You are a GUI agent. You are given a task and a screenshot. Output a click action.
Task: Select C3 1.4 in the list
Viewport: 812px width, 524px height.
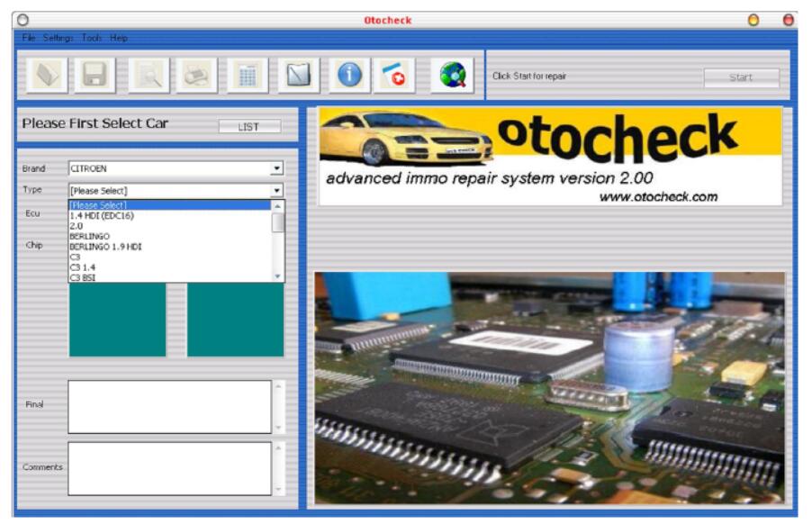pos(169,267)
